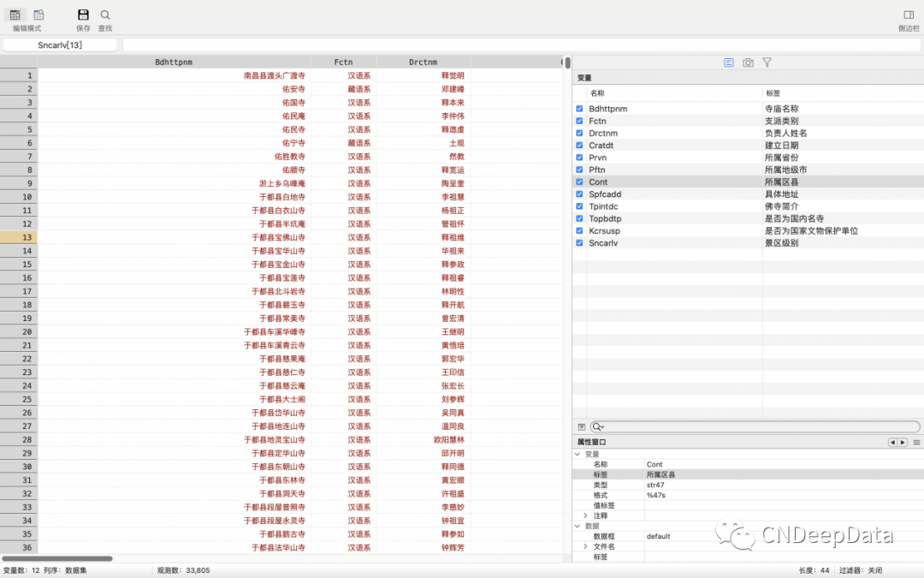Image resolution: width=924 pixels, height=578 pixels.
Task: Uncheck the Cont variable checkbox
Action: point(579,182)
